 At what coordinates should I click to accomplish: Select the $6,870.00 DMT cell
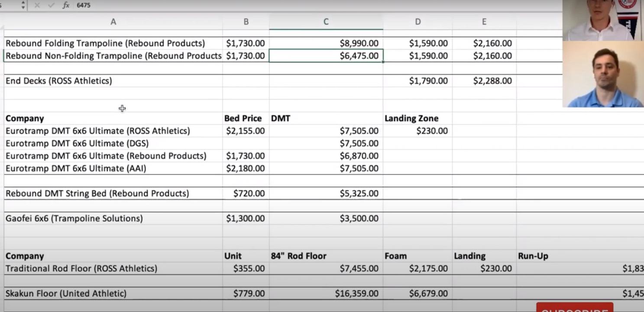[326, 156]
